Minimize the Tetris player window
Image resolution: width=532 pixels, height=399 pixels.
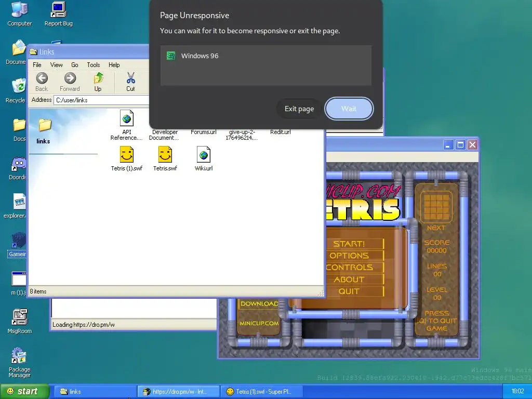tap(448, 145)
